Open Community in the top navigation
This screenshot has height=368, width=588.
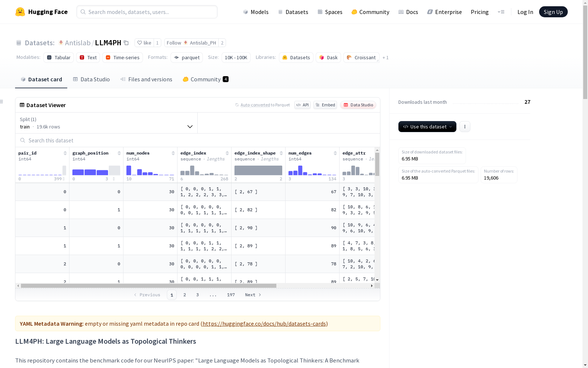(370, 12)
